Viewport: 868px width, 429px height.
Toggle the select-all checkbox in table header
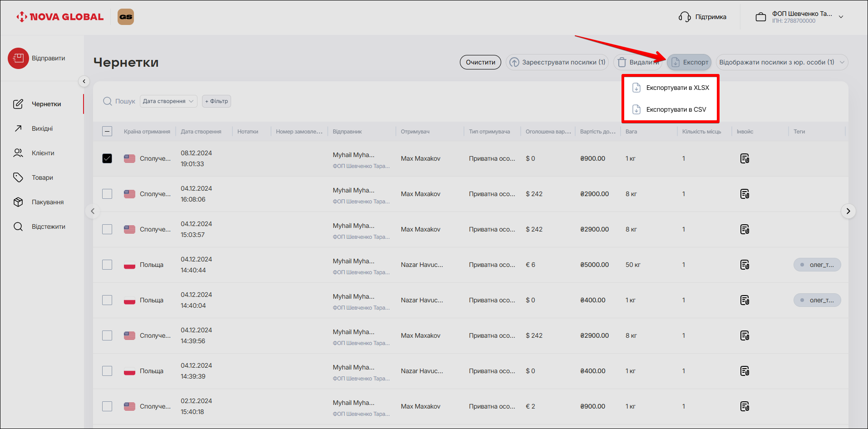(x=107, y=132)
